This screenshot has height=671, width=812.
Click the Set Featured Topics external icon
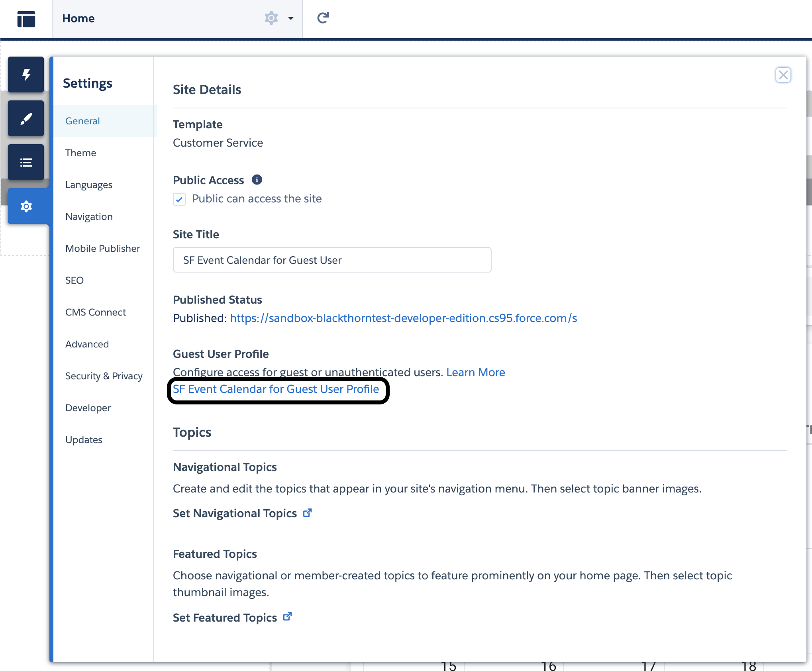pyautogui.click(x=287, y=617)
